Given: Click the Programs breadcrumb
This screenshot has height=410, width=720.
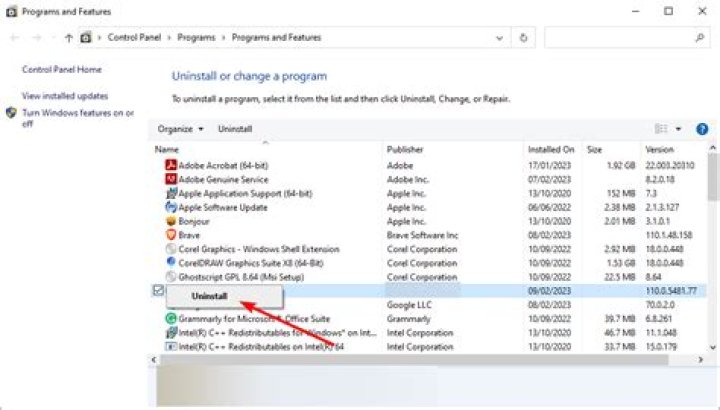Looking at the screenshot, I should pyautogui.click(x=196, y=38).
